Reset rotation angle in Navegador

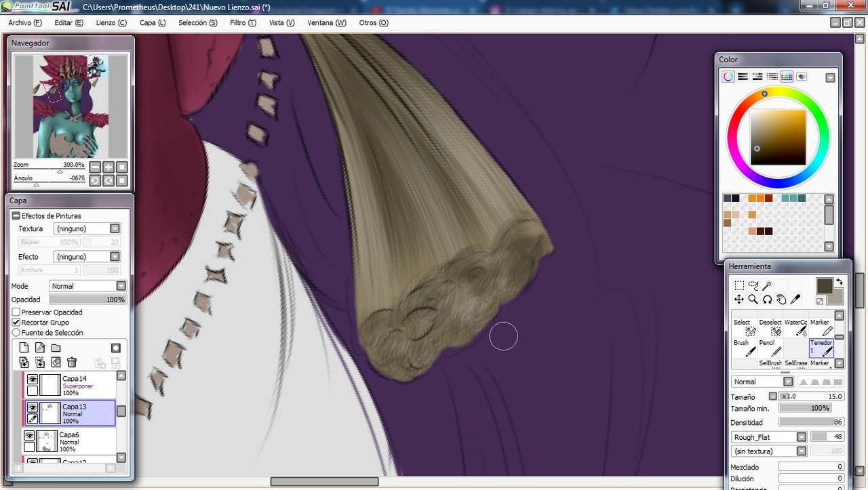[x=122, y=180]
